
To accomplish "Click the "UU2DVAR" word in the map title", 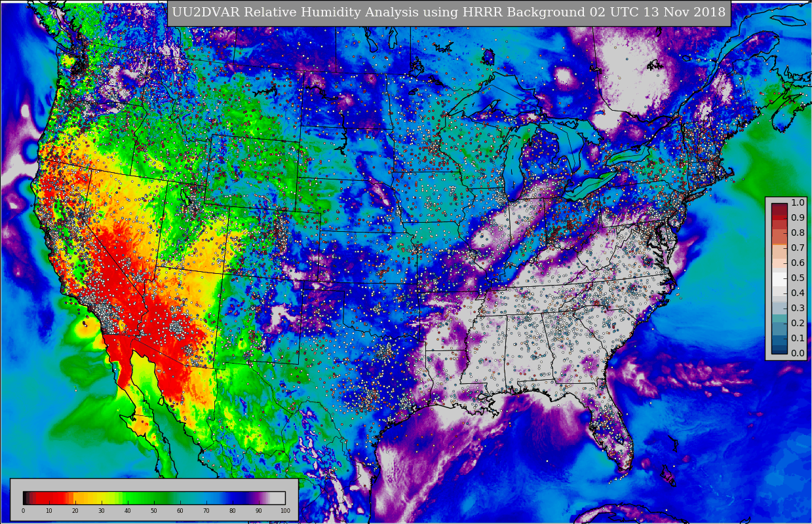I will point(205,12).
